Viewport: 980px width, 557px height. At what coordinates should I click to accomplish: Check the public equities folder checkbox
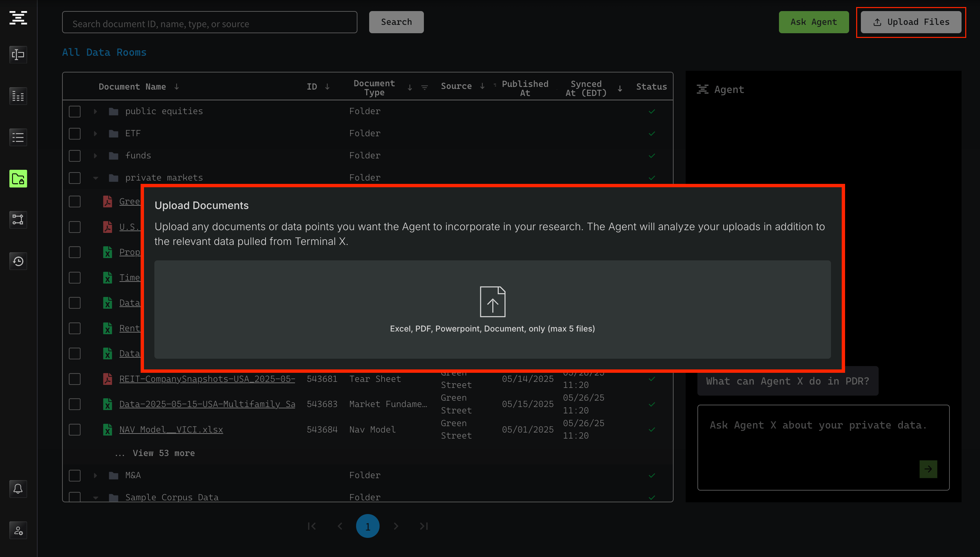coord(75,111)
